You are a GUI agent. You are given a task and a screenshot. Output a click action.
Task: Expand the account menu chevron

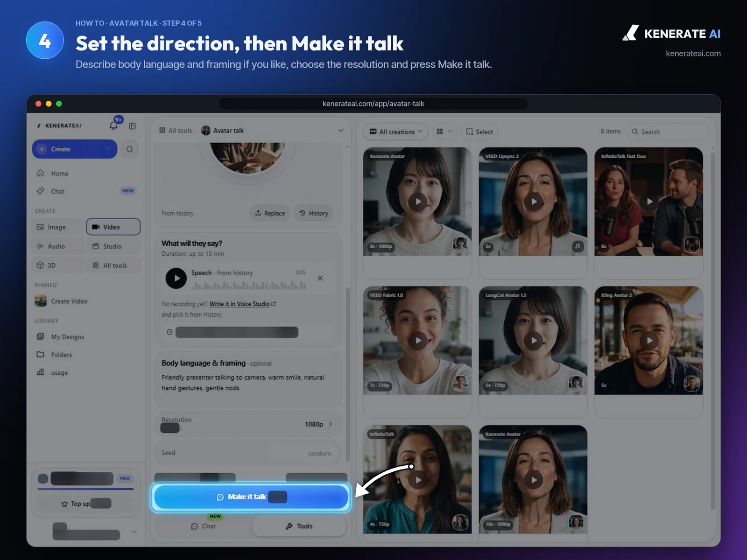[134, 532]
